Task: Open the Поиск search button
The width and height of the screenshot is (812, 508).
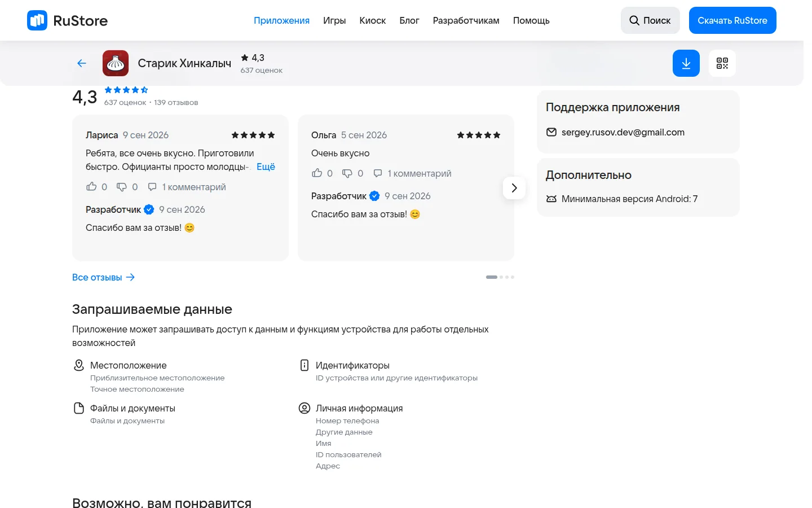Action: coord(650,20)
